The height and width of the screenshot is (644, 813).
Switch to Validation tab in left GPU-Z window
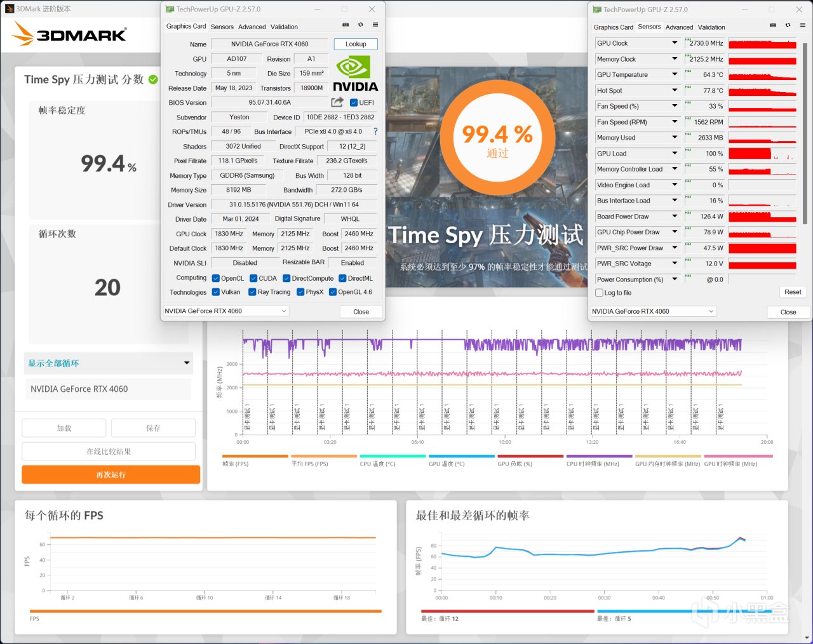pyautogui.click(x=284, y=27)
